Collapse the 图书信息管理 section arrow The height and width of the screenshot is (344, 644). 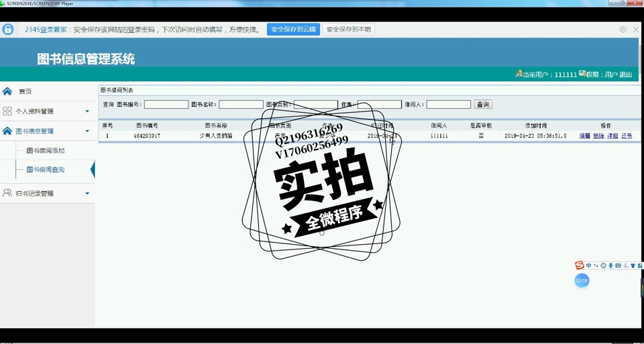pyautogui.click(x=87, y=131)
